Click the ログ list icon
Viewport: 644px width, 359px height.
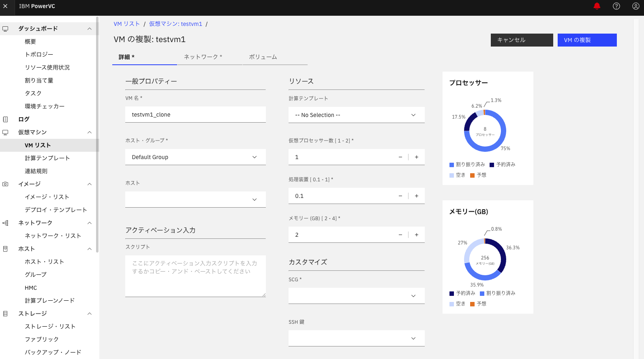pos(5,119)
